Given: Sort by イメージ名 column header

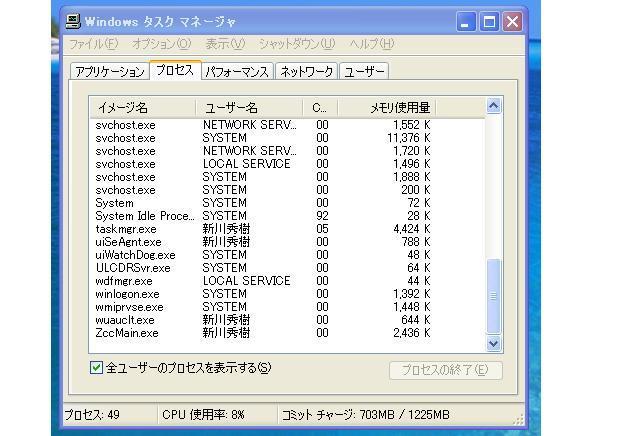Looking at the screenshot, I should pos(142,108).
